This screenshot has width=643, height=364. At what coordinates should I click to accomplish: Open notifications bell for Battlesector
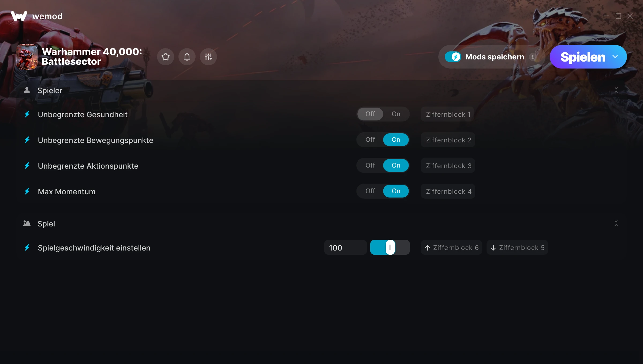click(187, 57)
